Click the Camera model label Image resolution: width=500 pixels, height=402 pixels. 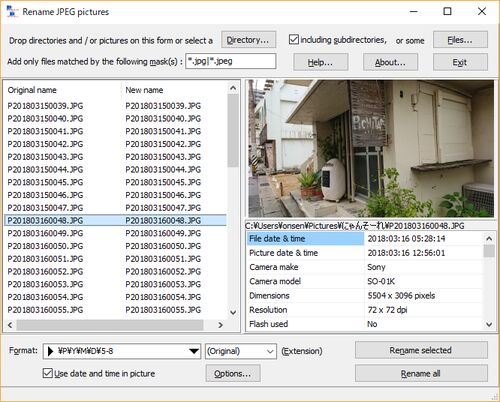pyautogui.click(x=275, y=281)
